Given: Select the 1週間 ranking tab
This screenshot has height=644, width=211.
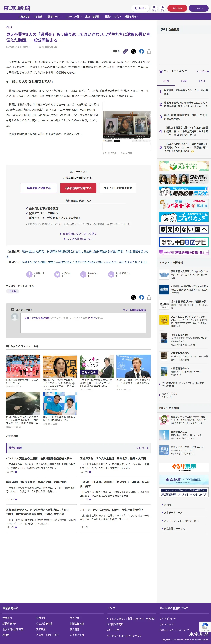Looking at the screenshot, I should tap(184, 81).
